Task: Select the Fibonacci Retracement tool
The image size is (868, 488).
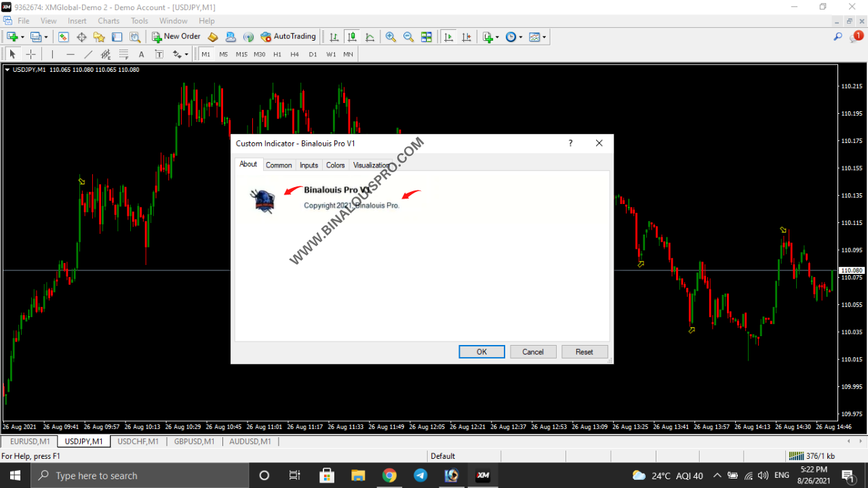Action: tap(123, 54)
